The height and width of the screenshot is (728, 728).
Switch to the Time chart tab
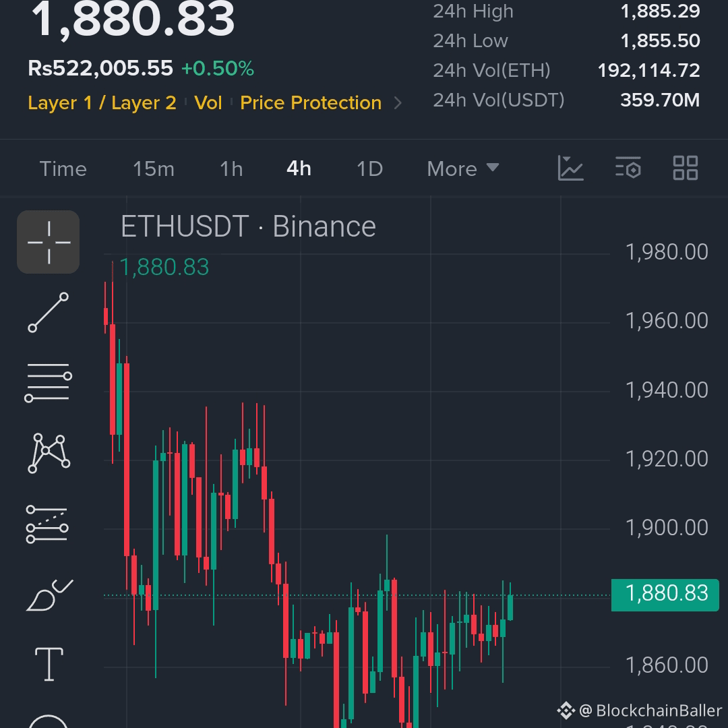63,169
